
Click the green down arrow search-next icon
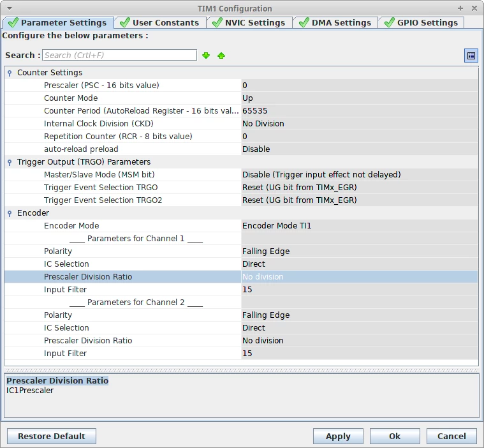[206, 56]
